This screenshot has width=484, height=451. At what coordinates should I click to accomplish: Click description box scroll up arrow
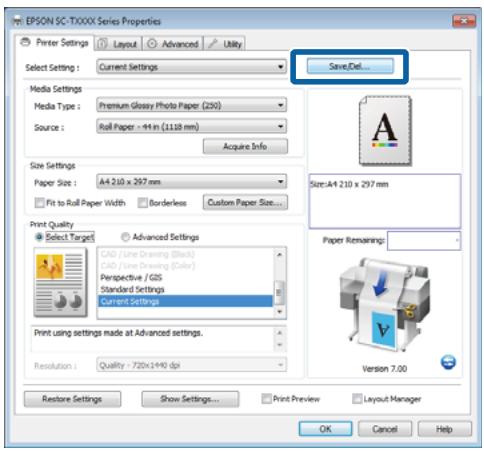(x=280, y=333)
